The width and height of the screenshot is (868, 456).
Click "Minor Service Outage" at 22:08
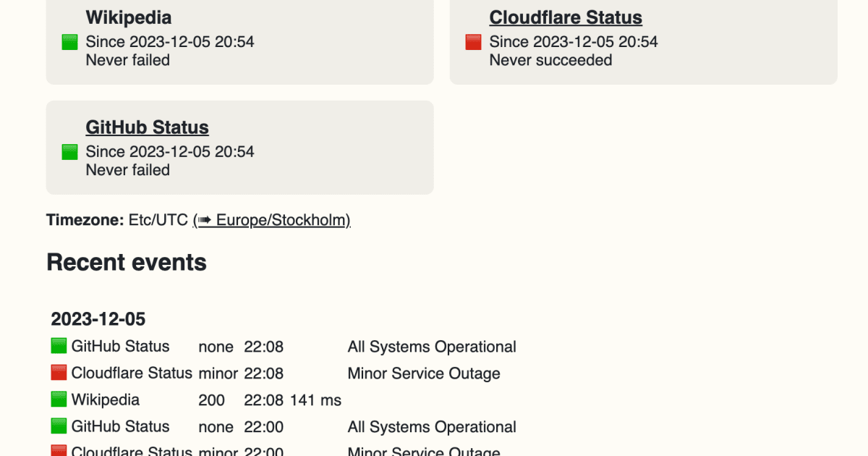click(424, 373)
